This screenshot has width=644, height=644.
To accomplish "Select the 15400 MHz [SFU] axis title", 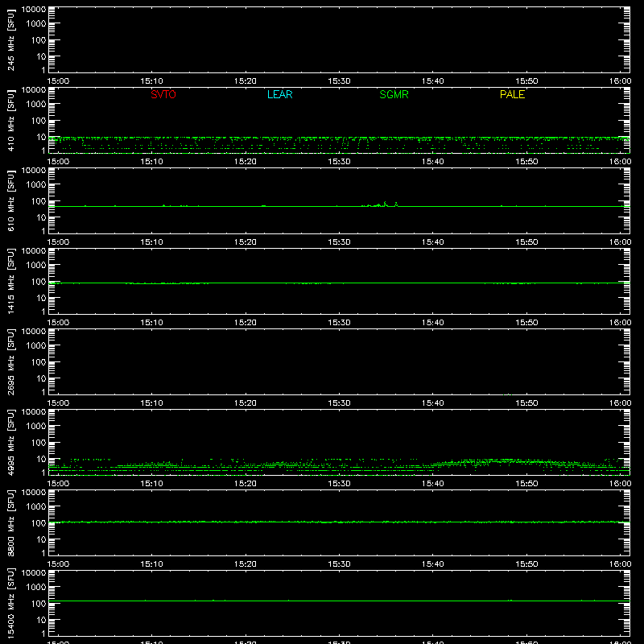I will [11, 604].
